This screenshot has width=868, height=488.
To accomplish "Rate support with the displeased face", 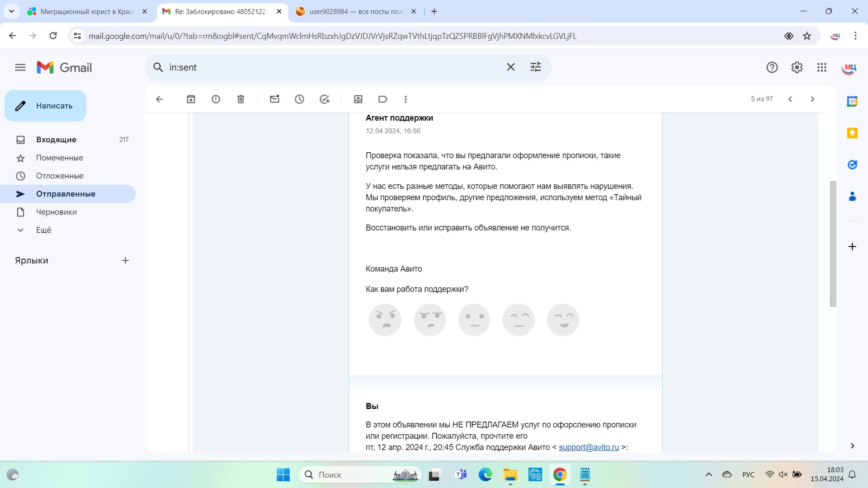I will pyautogui.click(x=429, y=320).
